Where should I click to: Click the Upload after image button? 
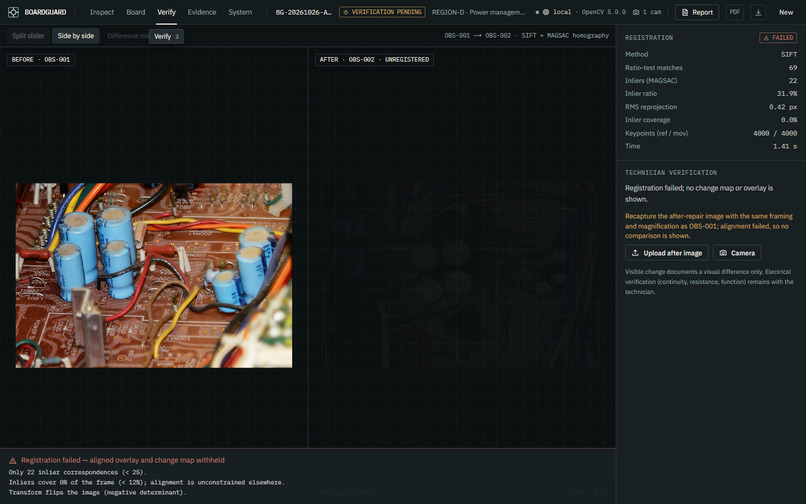point(667,253)
